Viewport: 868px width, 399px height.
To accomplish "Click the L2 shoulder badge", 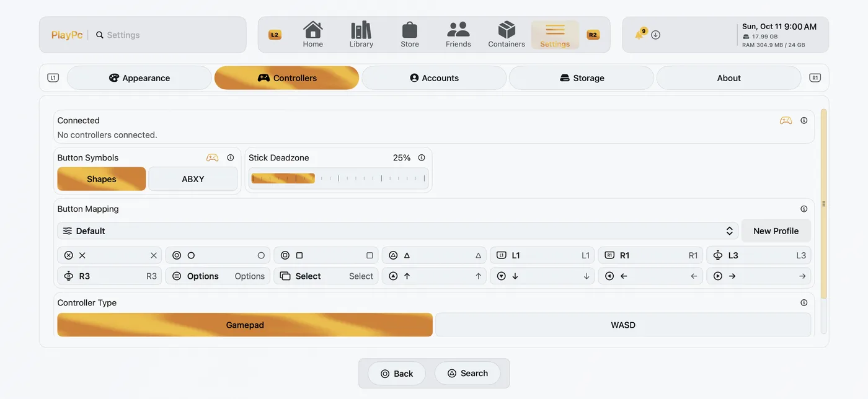I will tap(275, 35).
